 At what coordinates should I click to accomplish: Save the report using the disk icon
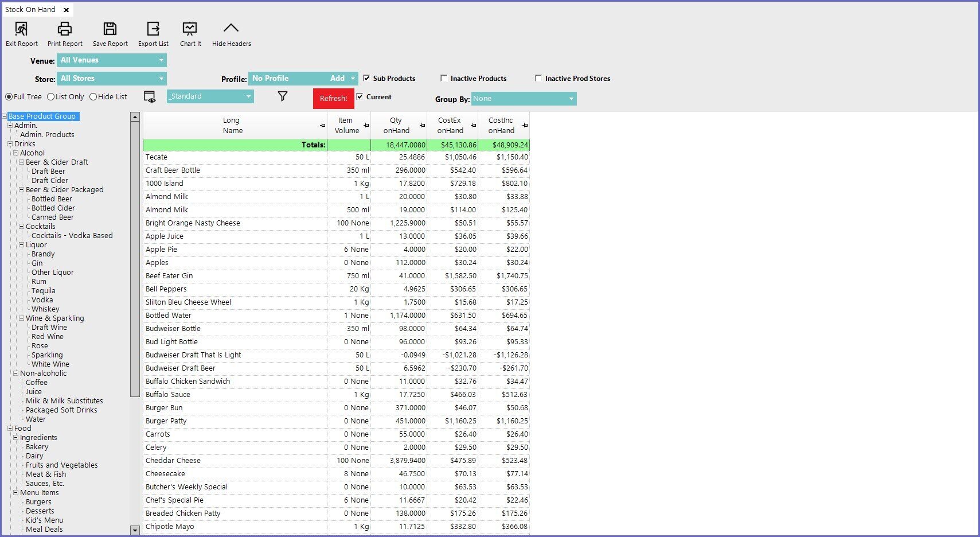point(110,29)
